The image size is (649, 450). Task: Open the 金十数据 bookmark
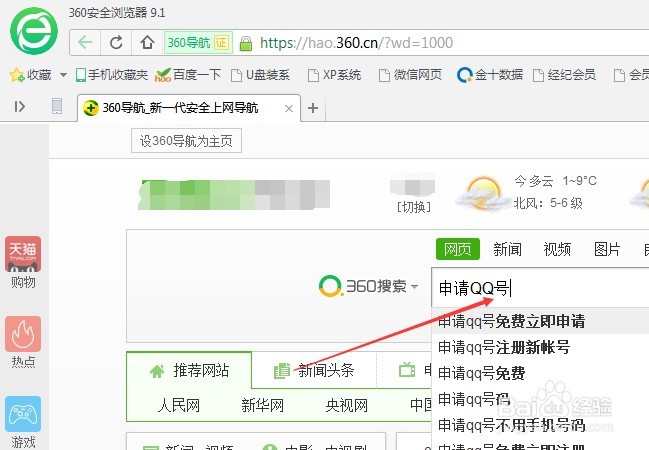coord(490,75)
